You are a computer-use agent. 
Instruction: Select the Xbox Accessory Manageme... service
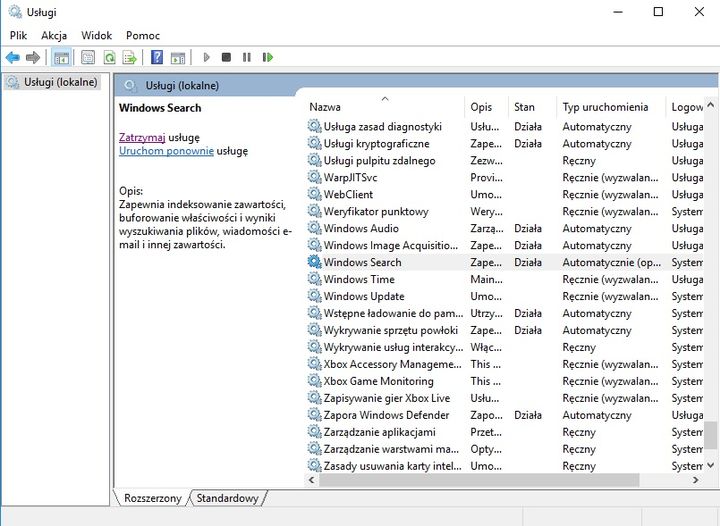[504, 364]
